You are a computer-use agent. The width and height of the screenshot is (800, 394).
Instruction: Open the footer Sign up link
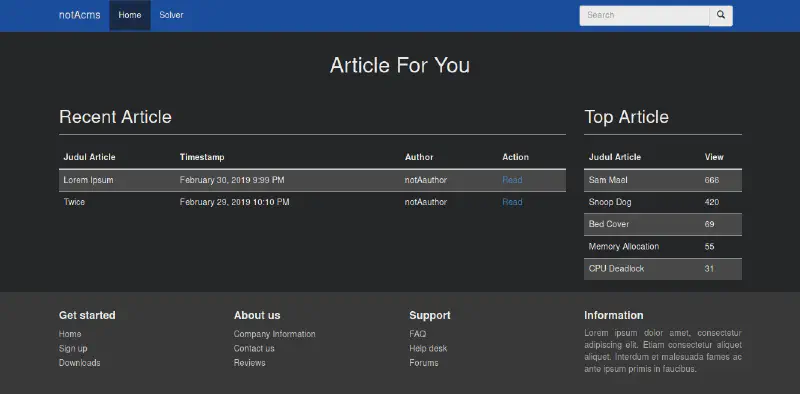click(73, 349)
